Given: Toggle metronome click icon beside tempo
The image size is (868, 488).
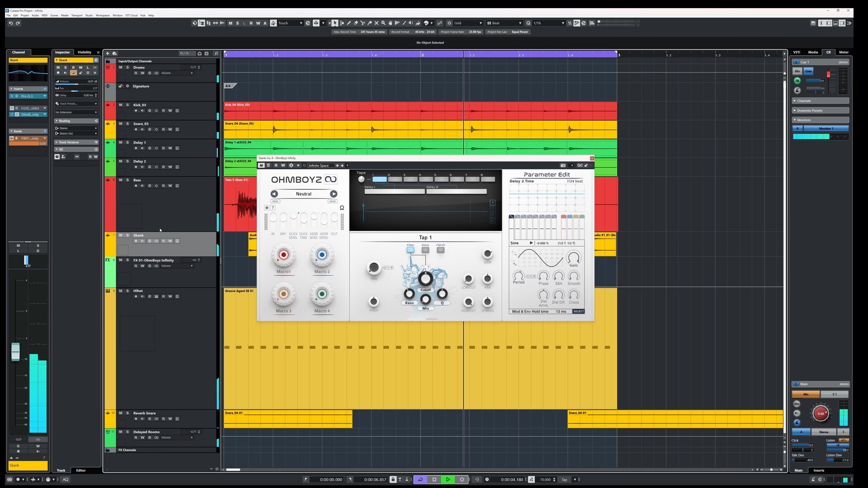Looking at the screenshot, I should click(x=531, y=479).
